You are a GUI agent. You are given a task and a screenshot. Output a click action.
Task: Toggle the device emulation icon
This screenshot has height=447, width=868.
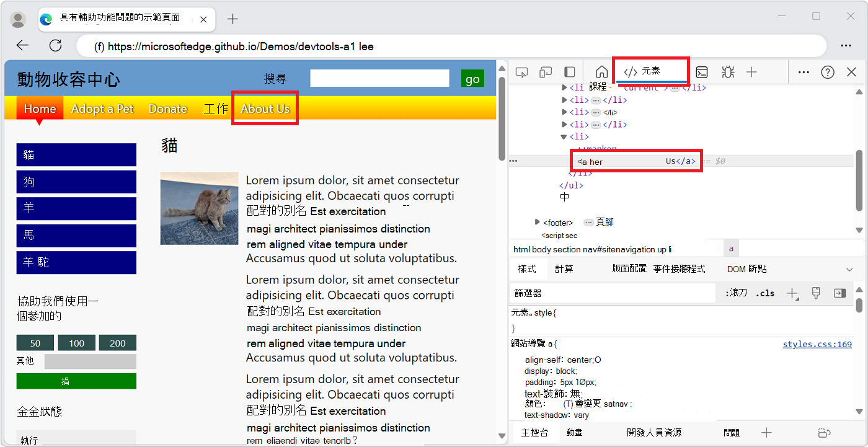click(x=546, y=73)
